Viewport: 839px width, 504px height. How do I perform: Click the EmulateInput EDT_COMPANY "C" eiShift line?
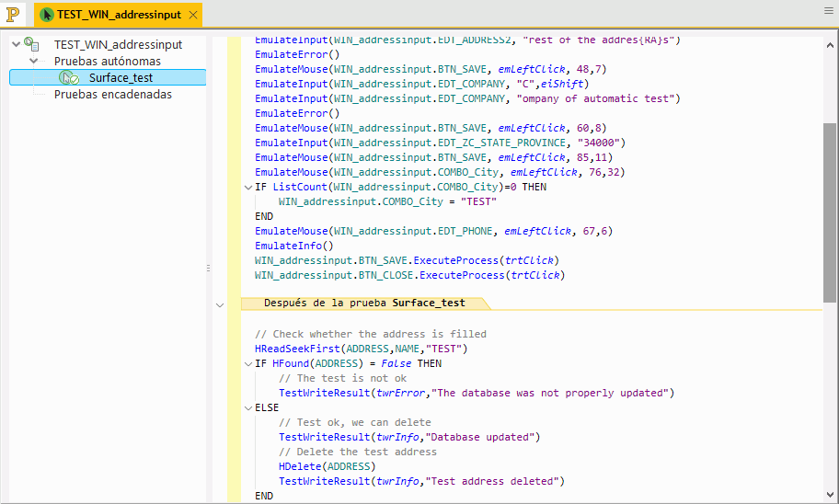click(421, 84)
